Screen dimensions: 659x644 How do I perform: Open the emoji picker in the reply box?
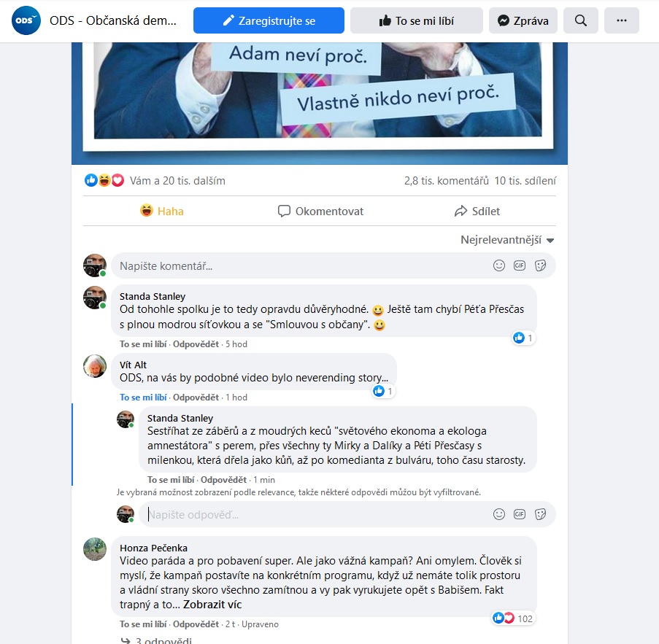pyautogui.click(x=499, y=514)
